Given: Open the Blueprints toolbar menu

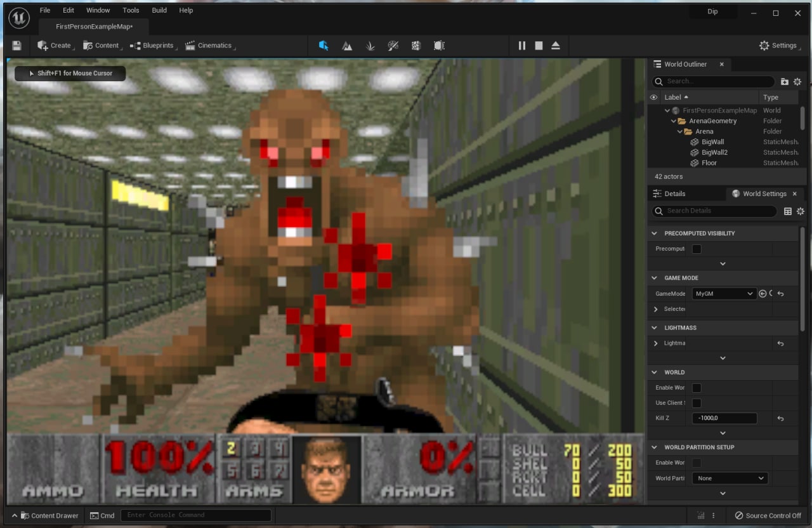Looking at the screenshot, I should (153, 46).
